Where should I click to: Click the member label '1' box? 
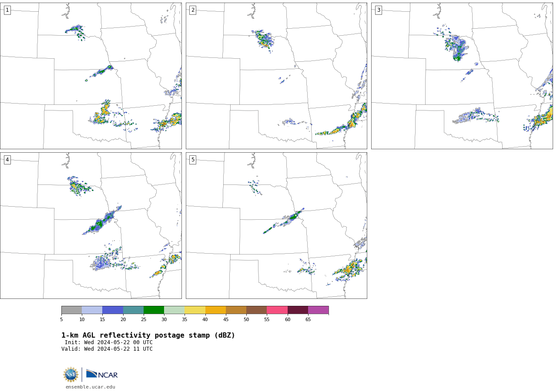click(7, 10)
